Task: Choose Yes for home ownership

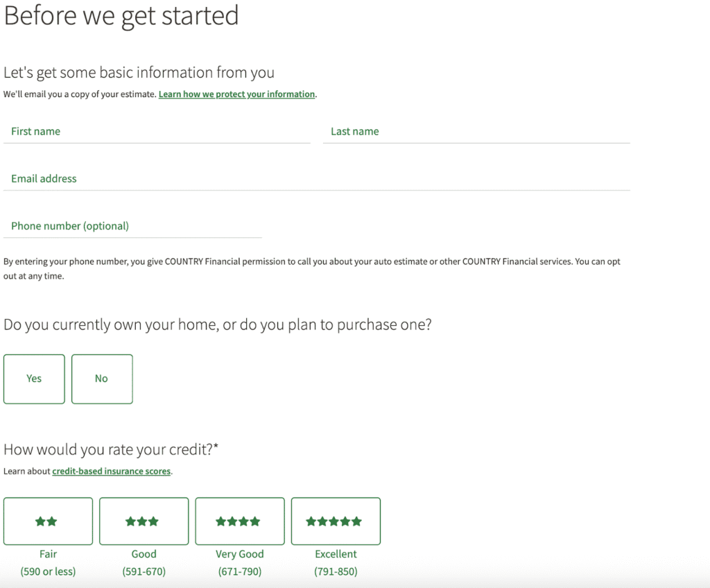Action: (34, 379)
